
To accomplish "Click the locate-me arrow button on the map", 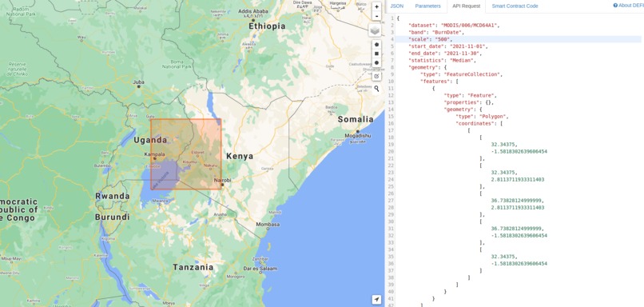I will click(376, 300).
